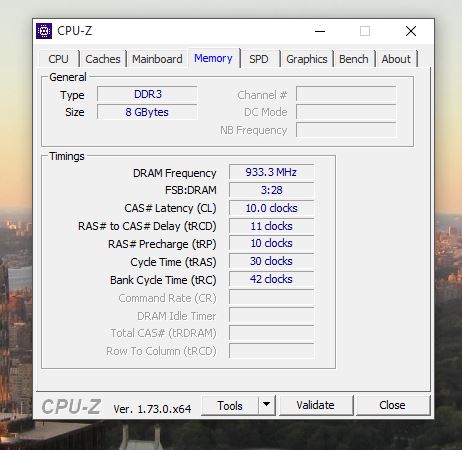Switch to the Caches tab

(x=103, y=59)
